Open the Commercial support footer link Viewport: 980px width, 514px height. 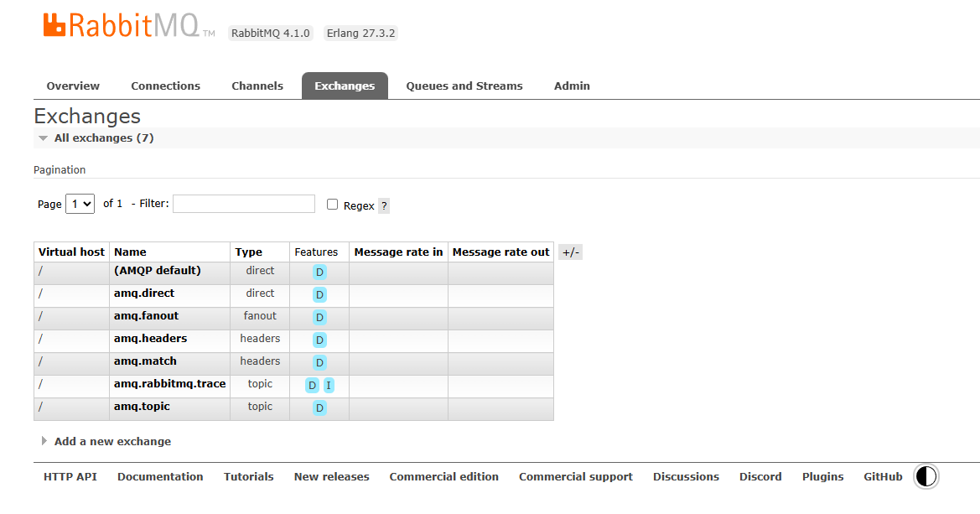pyautogui.click(x=576, y=476)
